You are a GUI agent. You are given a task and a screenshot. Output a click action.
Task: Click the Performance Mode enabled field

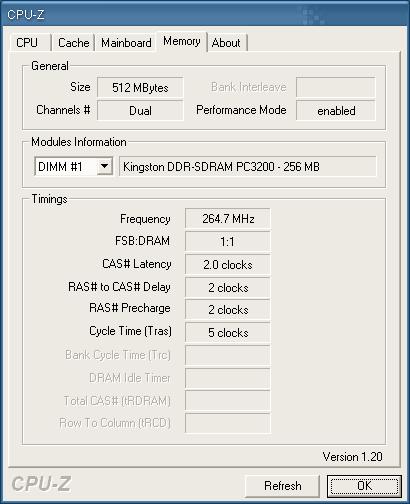coord(336,110)
